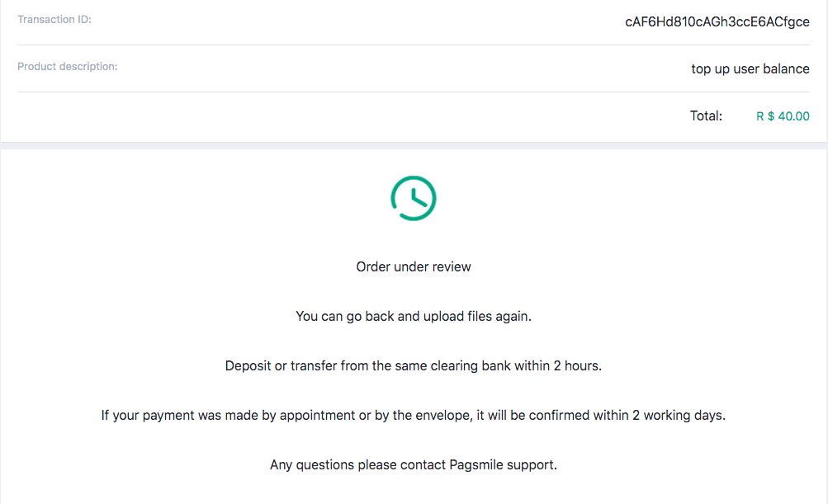Select the "top up user balance" text
The height and width of the screenshot is (504, 828).
[x=750, y=69]
